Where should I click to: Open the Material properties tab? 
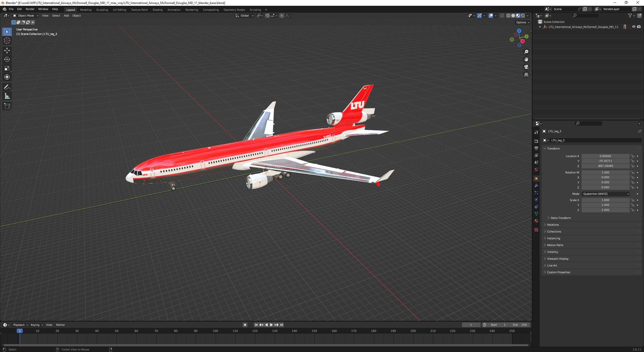(x=536, y=221)
